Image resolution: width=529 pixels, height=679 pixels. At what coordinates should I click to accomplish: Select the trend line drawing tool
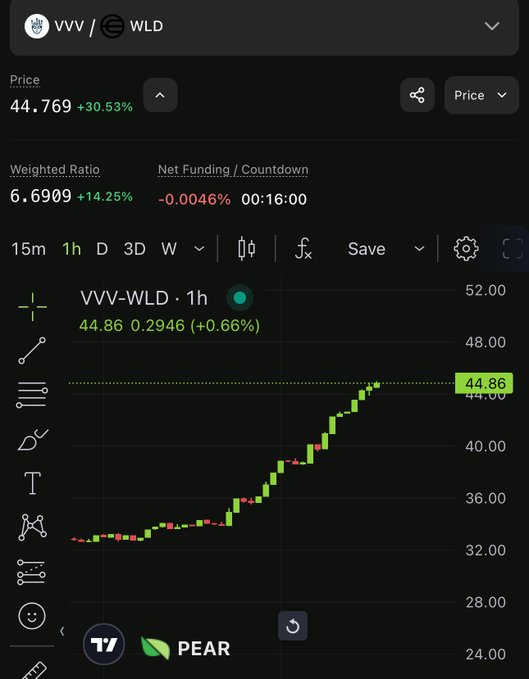pos(32,350)
